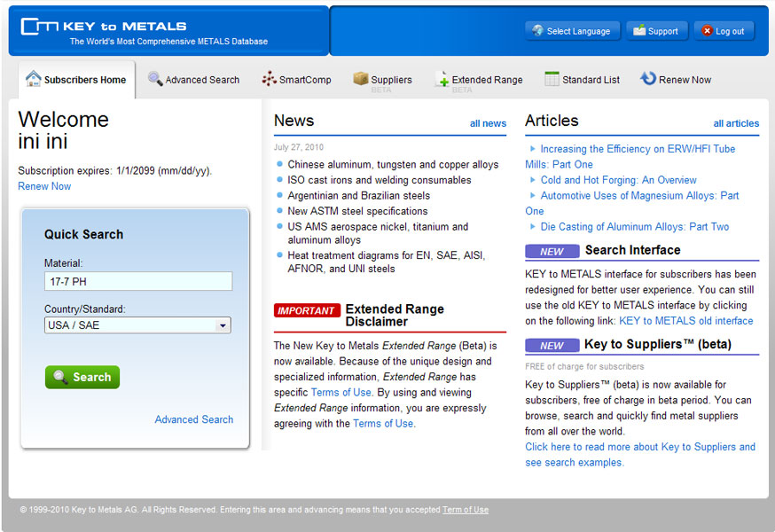Click the Advanced Search magnifier icon
775x532 pixels.
[x=155, y=79]
